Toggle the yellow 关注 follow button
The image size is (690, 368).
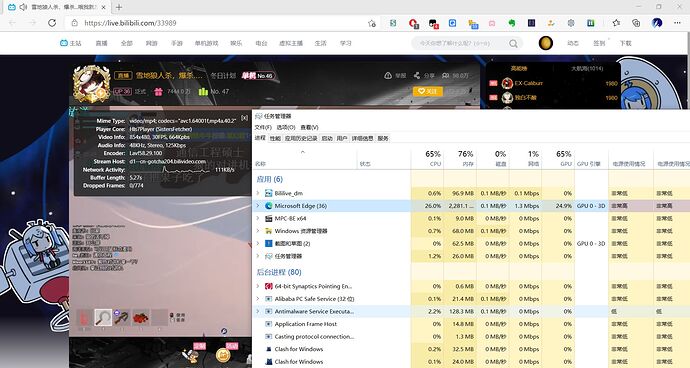coord(428,91)
